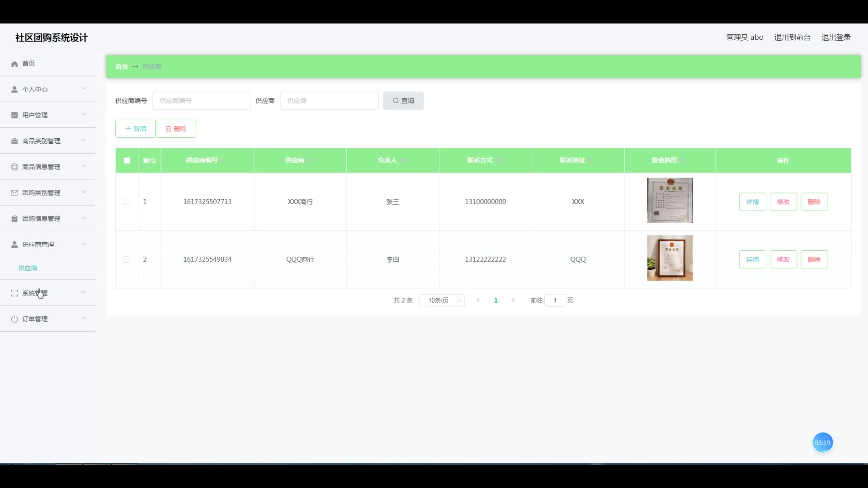Open the QQQ商行 business license thumbnail
868x488 pixels.
click(670, 258)
